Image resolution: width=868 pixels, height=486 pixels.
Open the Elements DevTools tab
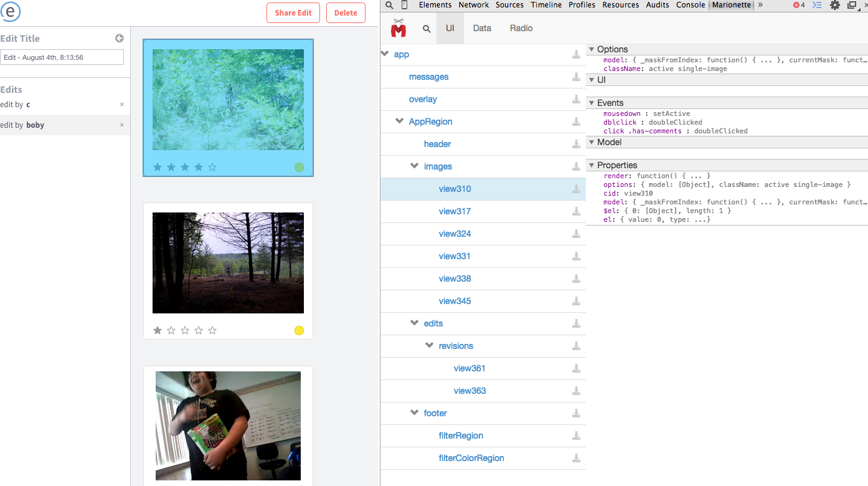[x=435, y=5]
